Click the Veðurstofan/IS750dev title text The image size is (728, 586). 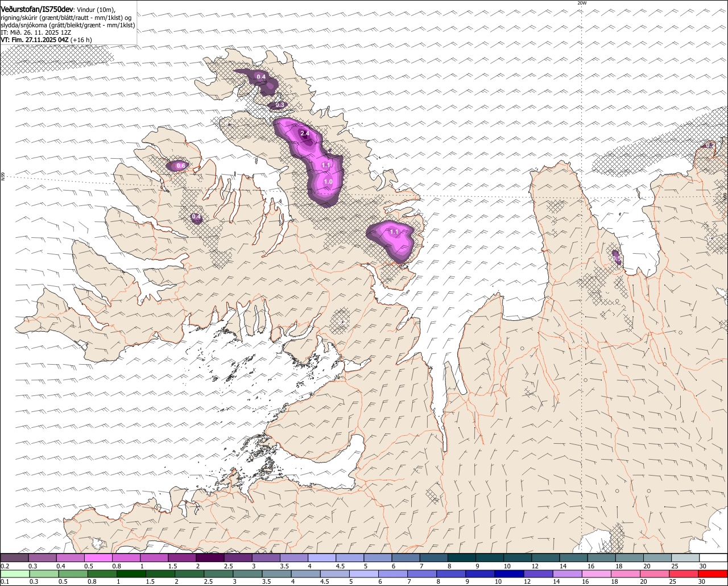(x=37, y=10)
